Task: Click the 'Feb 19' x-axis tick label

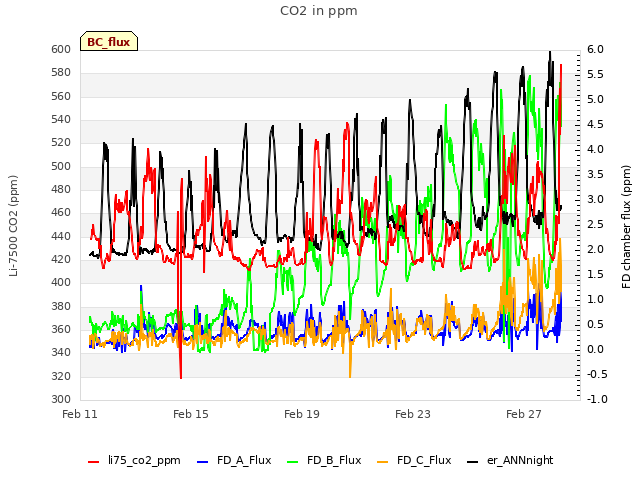Action: point(302,414)
